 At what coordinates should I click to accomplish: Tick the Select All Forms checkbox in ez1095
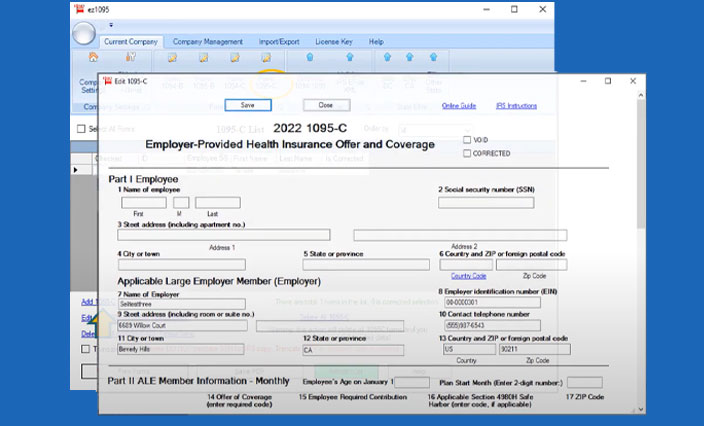click(81, 129)
